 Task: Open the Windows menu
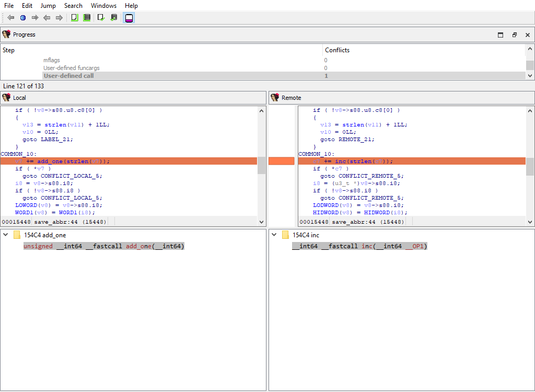tap(103, 6)
